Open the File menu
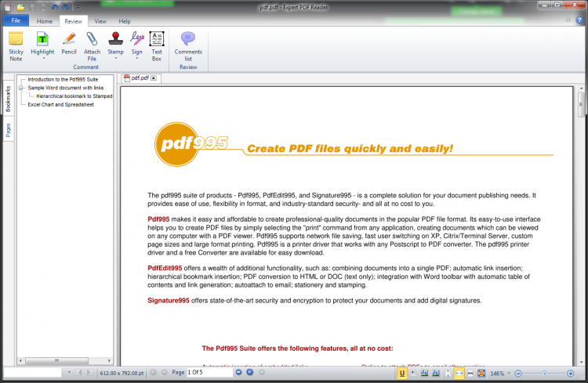The width and height of the screenshot is (588, 383). point(16,20)
